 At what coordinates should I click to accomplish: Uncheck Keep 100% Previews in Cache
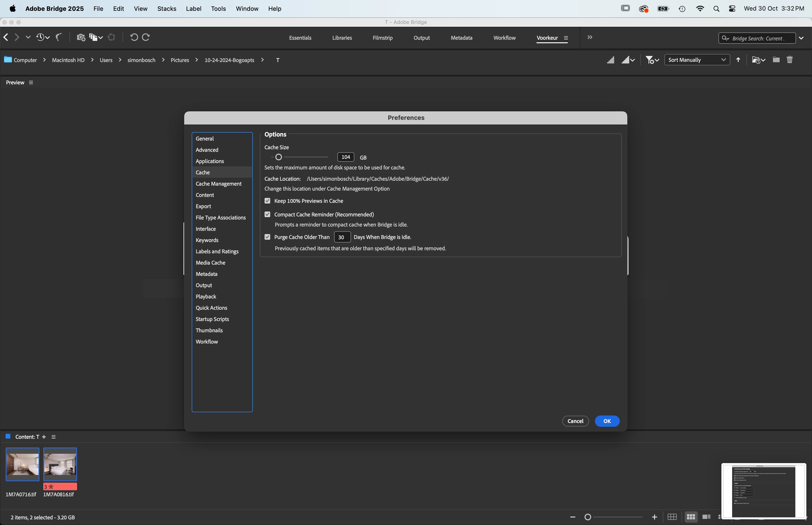pyautogui.click(x=267, y=201)
